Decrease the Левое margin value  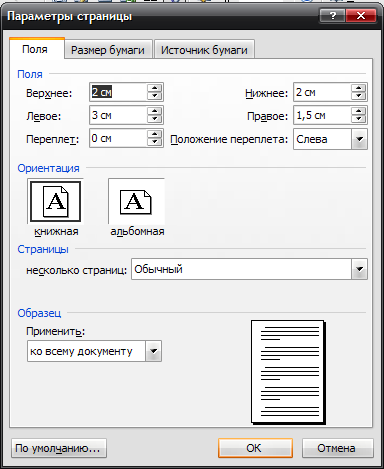tap(154, 119)
